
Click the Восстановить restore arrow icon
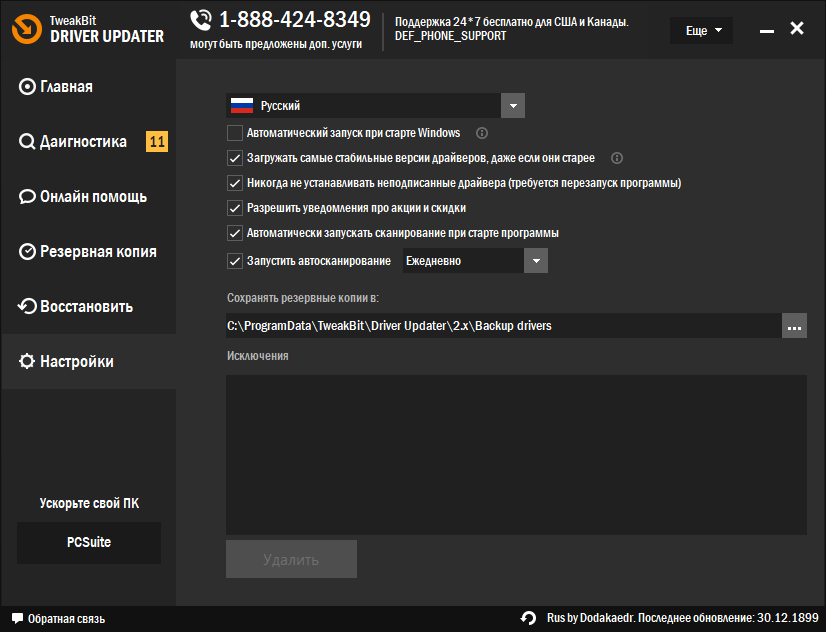pos(27,307)
